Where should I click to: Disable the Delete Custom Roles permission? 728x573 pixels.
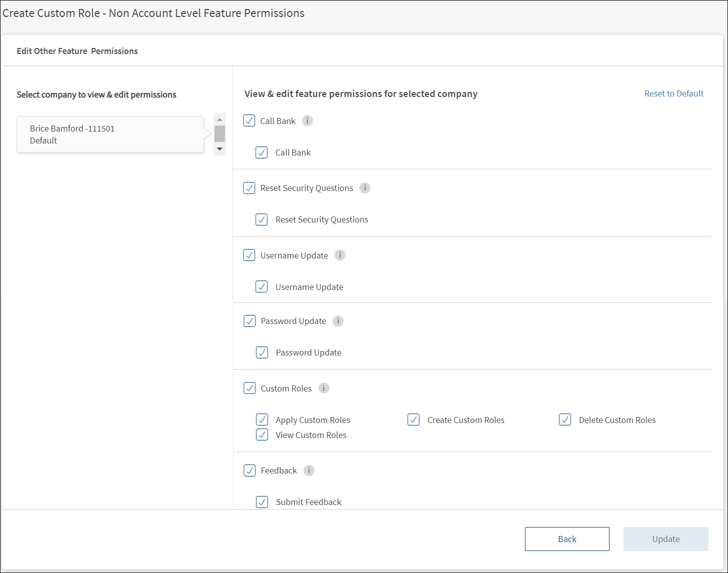pyautogui.click(x=565, y=419)
